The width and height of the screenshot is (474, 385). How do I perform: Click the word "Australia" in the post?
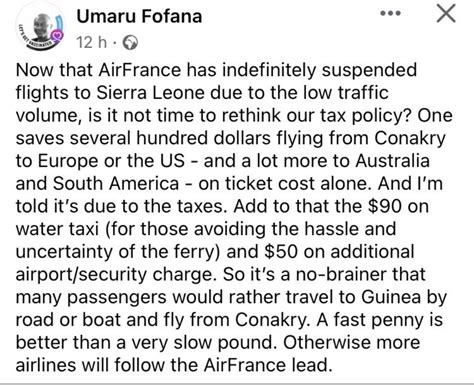[392, 161]
